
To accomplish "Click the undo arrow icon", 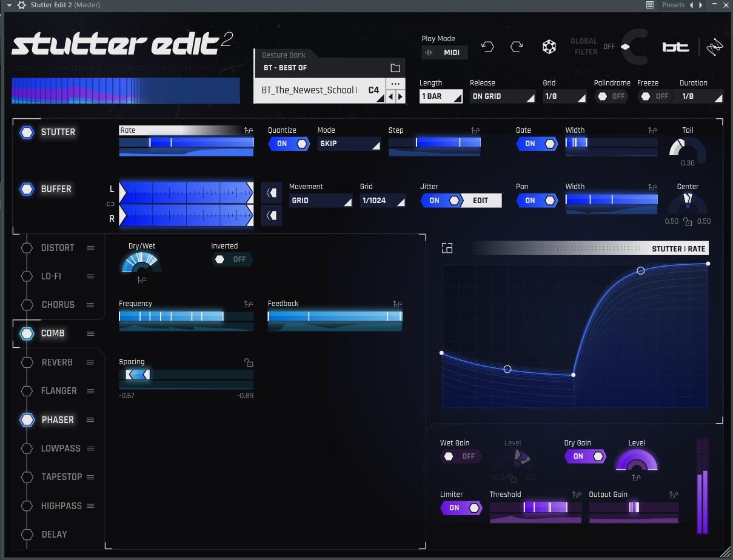I will [487, 47].
